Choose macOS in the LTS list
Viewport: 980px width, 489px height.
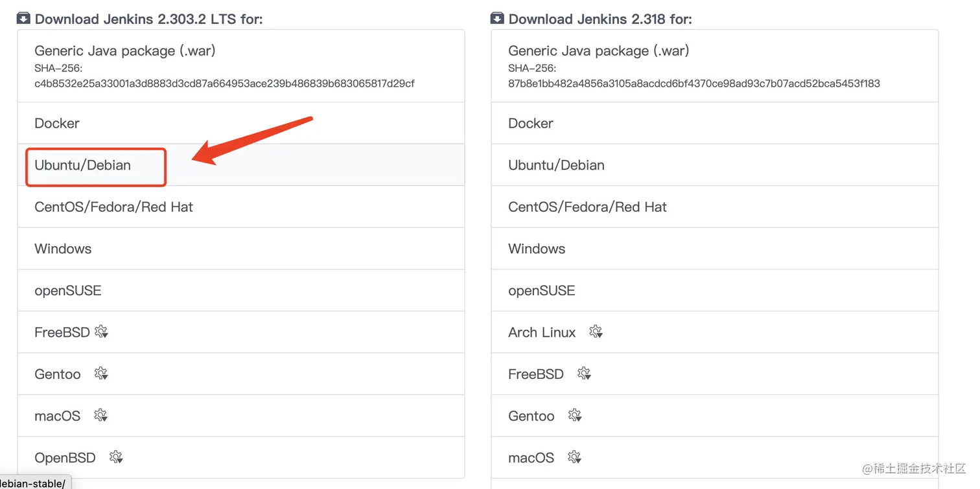[x=241, y=415]
